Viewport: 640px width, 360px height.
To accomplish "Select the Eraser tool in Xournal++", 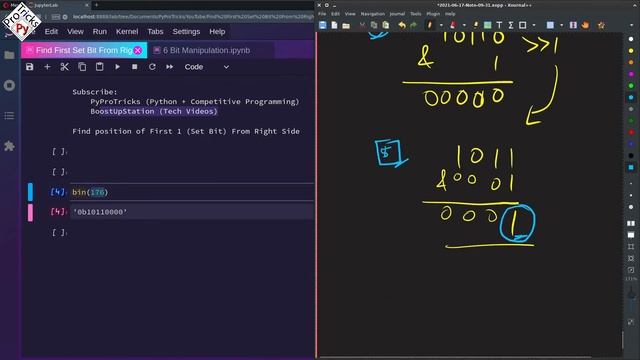I will click(x=453, y=25).
